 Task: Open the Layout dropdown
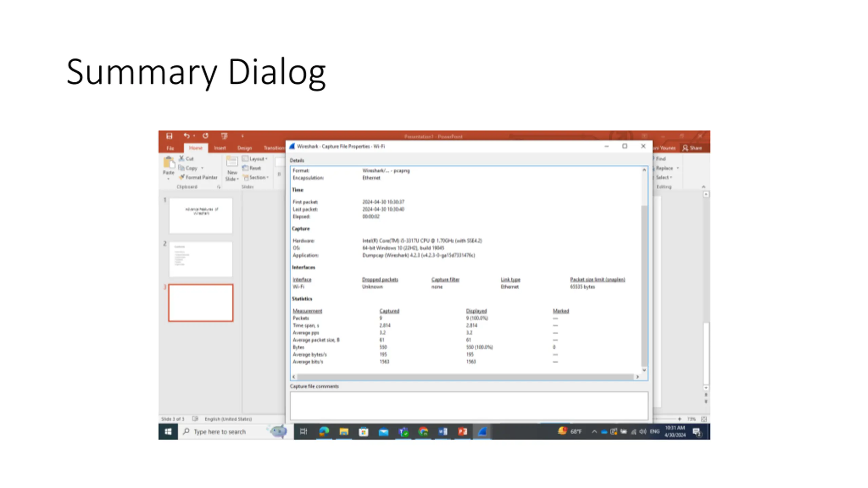[255, 159]
